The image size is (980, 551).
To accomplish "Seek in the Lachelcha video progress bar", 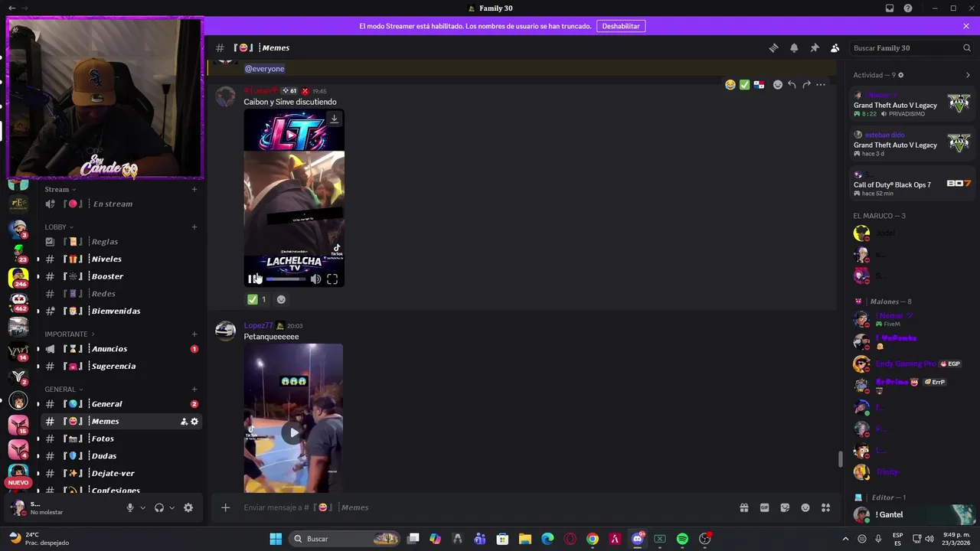I will [x=286, y=279].
